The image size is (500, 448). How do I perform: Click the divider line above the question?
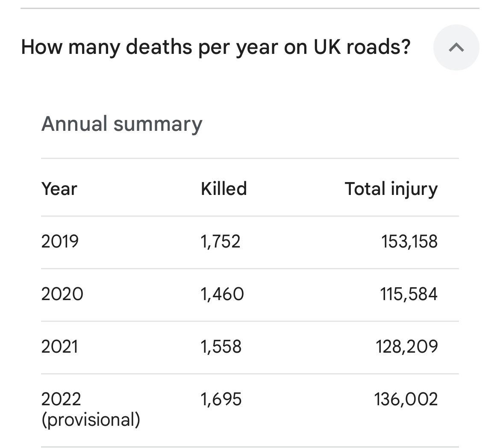pyautogui.click(x=250, y=8)
